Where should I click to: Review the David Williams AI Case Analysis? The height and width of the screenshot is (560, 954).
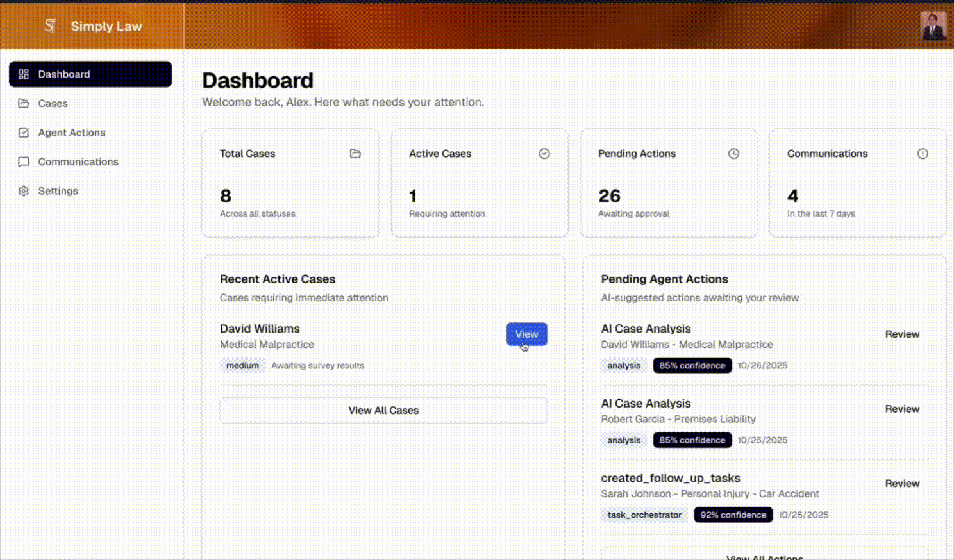click(x=901, y=334)
